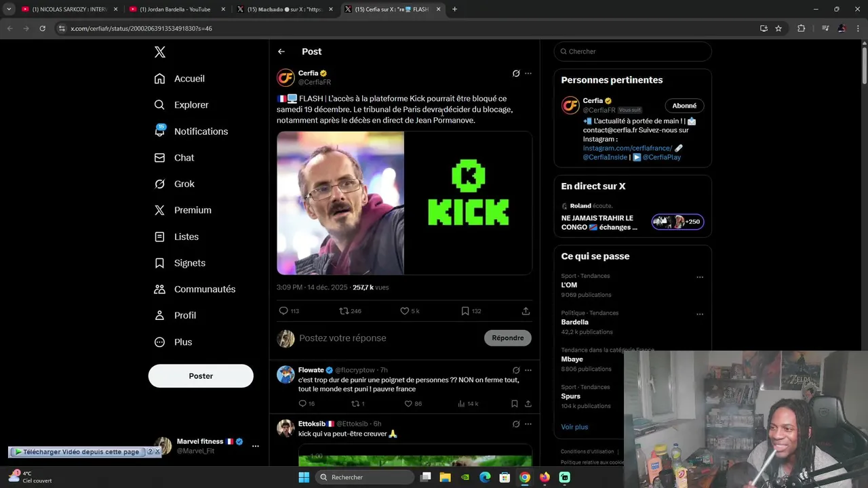
Task: Open Listes in sidebar
Action: (x=176, y=237)
